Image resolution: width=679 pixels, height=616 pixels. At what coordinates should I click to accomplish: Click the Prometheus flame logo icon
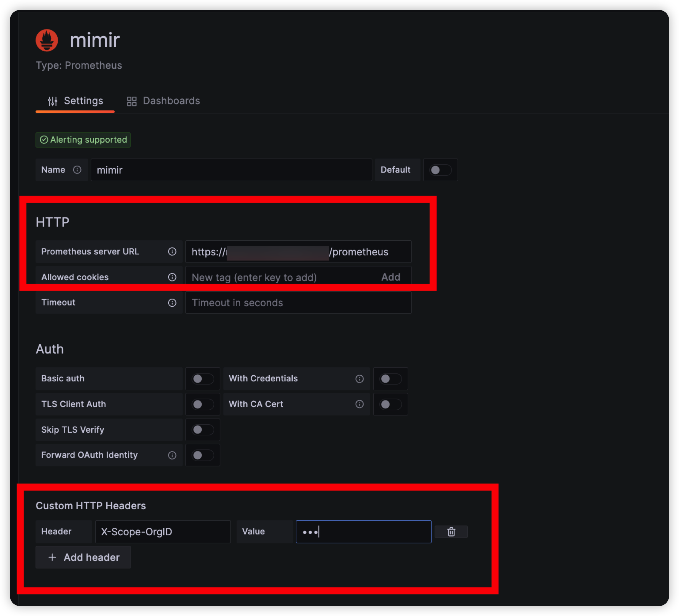pyautogui.click(x=47, y=40)
